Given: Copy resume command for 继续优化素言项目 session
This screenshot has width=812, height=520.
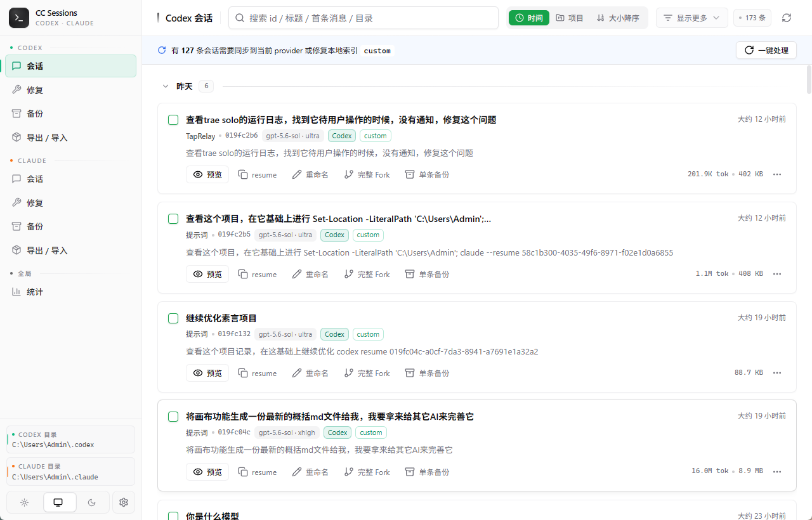Looking at the screenshot, I should [258, 373].
